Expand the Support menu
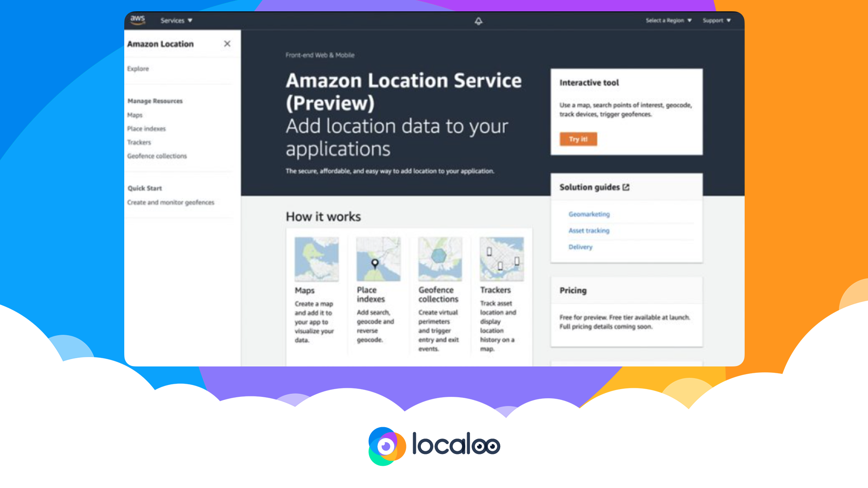868x488 pixels. 717,20
